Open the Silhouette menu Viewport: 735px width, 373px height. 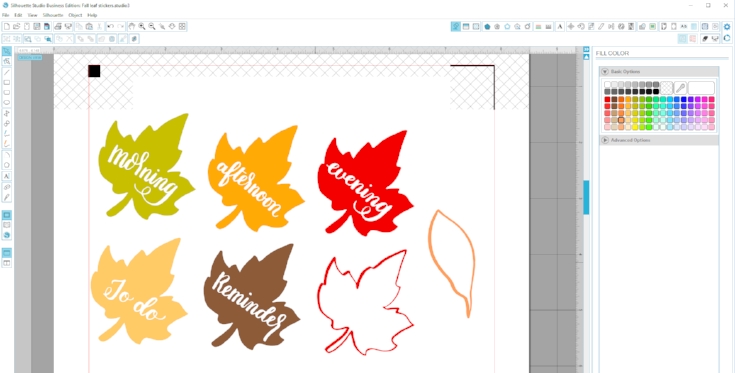(x=53, y=15)
